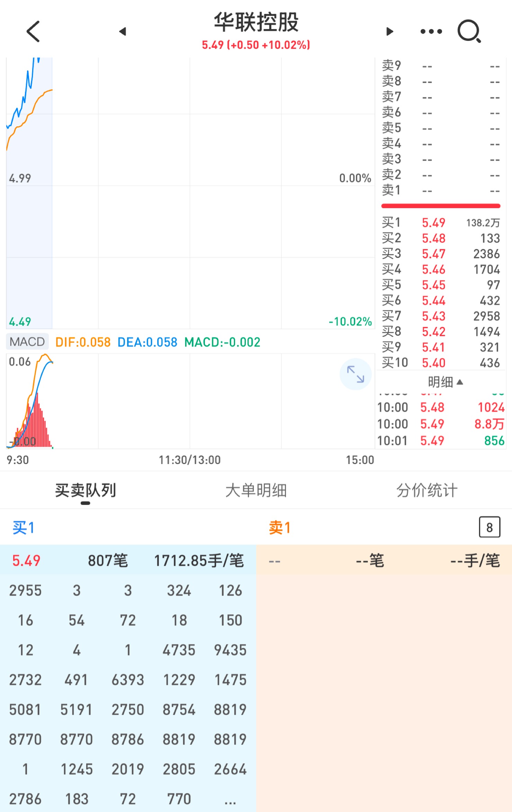
Task: Tap the 卖1 order book row
Action: coord(441,190)
